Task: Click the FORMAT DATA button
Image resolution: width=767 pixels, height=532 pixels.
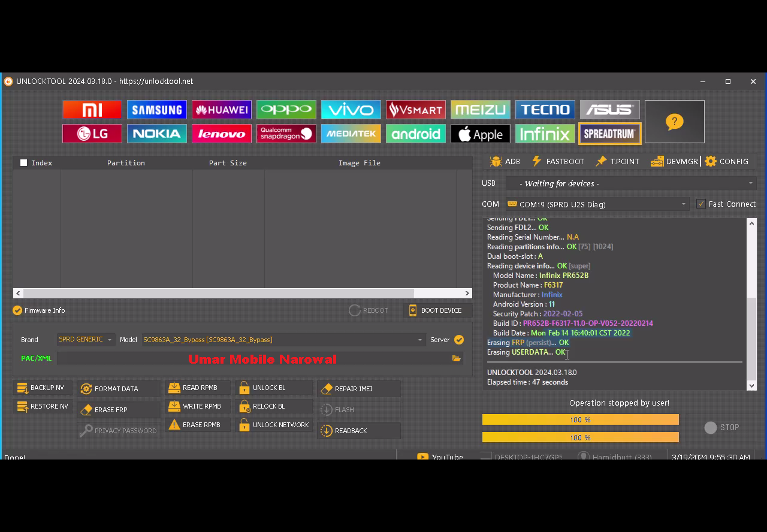Action: pos(119,389)
